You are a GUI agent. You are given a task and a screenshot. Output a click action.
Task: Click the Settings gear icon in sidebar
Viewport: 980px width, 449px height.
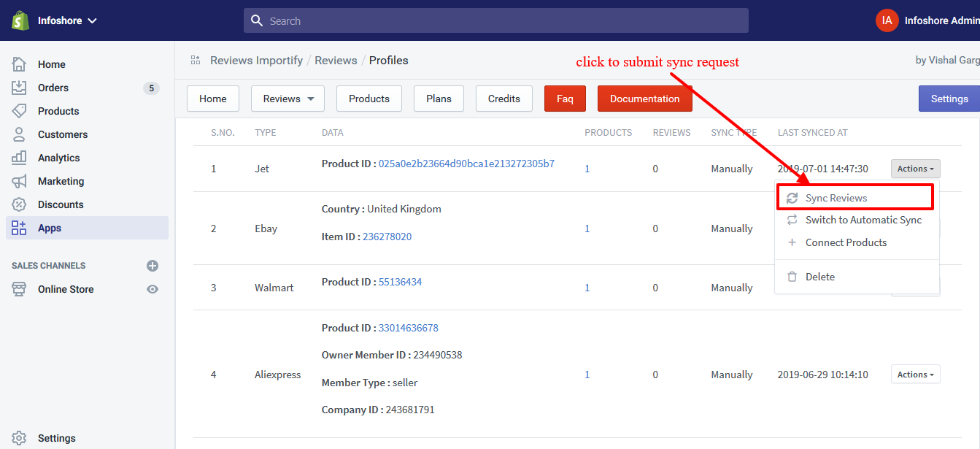[20, 438]
